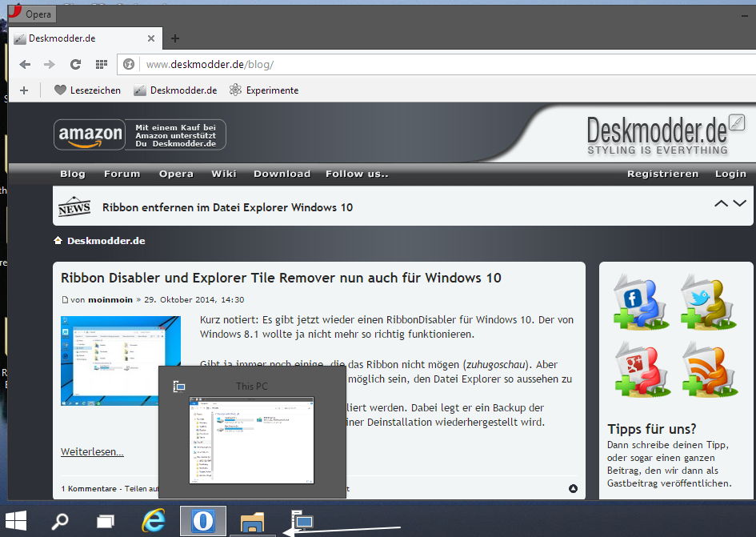This screenshot has height=537, width=756.
Task: Click the breadcrumb home icon
Action: (x=58, y=240)
